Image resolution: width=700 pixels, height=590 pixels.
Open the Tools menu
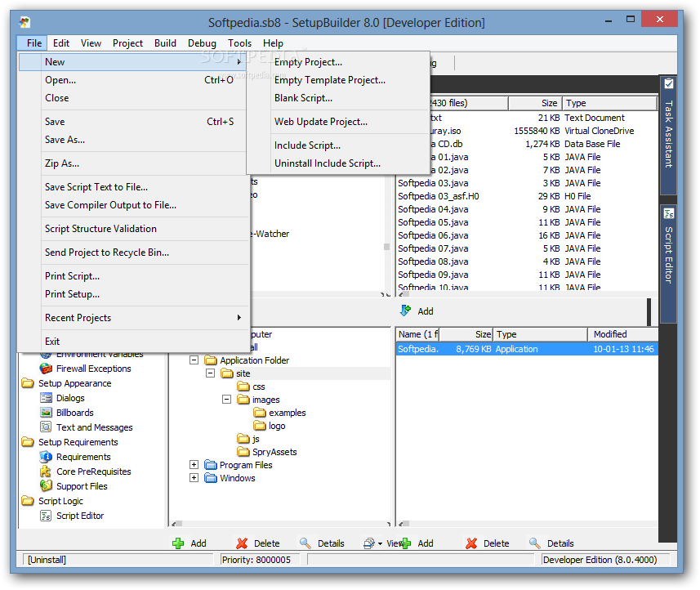coord(240,43)
